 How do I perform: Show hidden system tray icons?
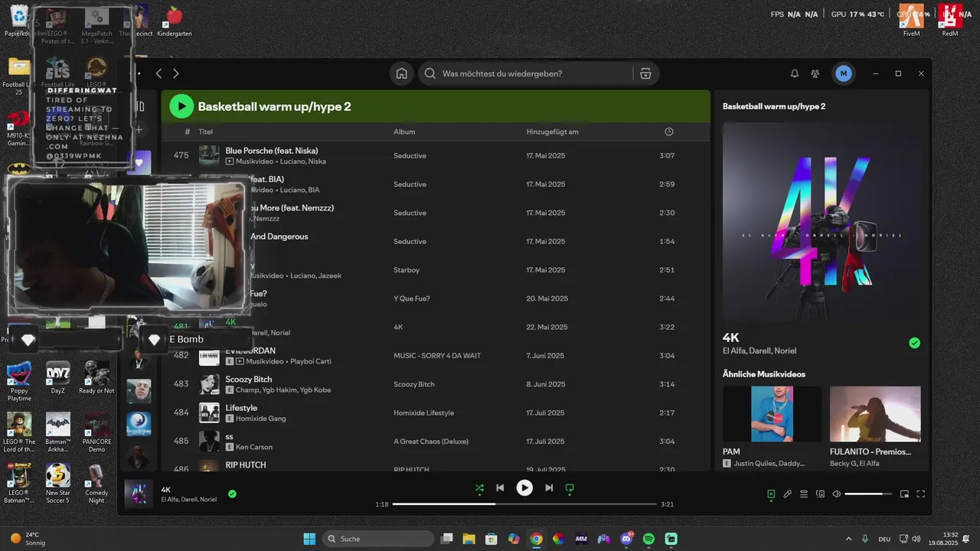[848, 539]
